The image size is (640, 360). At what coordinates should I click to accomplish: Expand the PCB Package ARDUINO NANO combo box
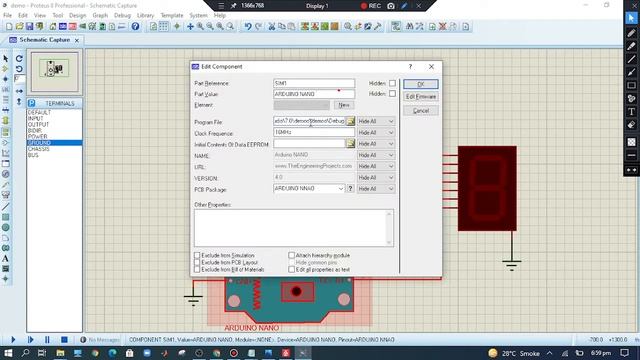340,189
